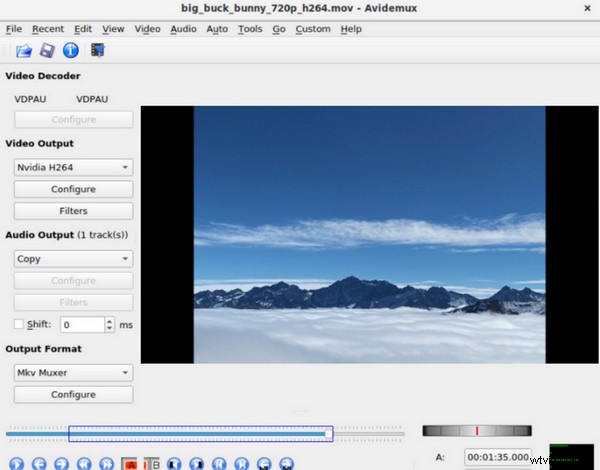Show file information with blue info icon
This screenshot has width=600, height=470.
coord(70,50)
